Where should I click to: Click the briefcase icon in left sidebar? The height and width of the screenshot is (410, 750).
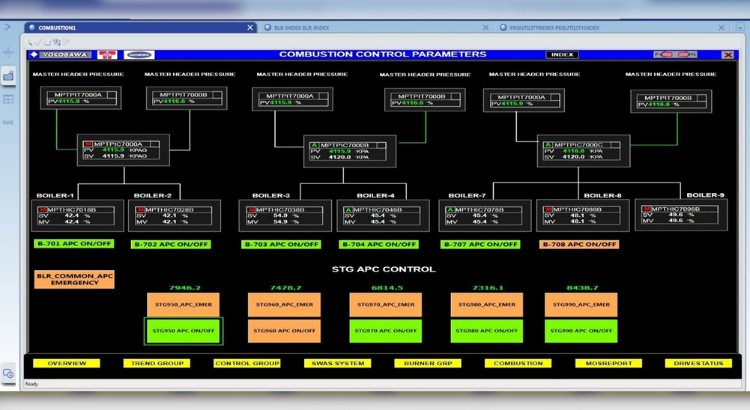[8, 76]
